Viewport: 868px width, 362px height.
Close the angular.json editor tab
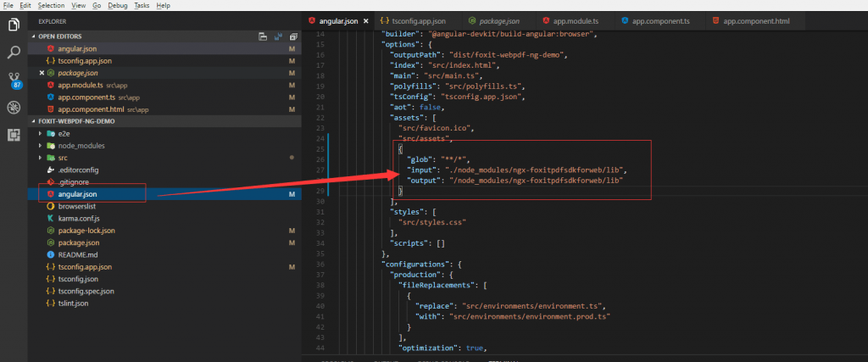coord(365,21)
